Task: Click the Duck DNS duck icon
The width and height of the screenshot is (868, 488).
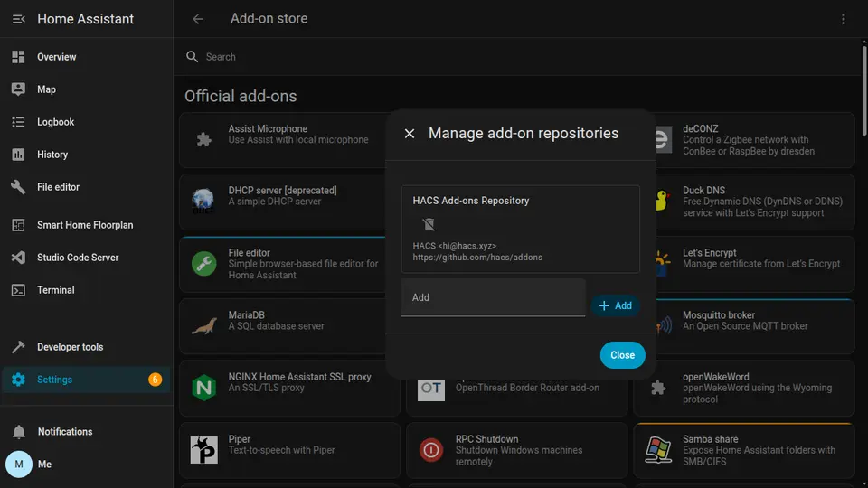Action: 661,201
